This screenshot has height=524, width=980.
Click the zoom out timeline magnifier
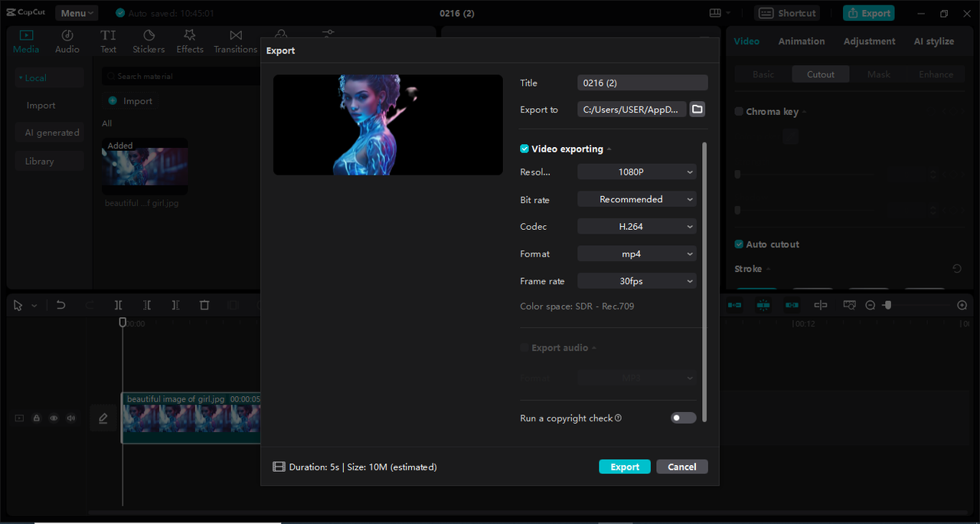coord(871,305)
